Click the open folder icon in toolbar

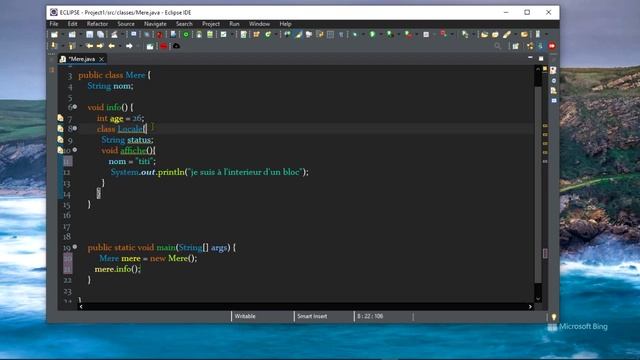(x=484, y=35)
